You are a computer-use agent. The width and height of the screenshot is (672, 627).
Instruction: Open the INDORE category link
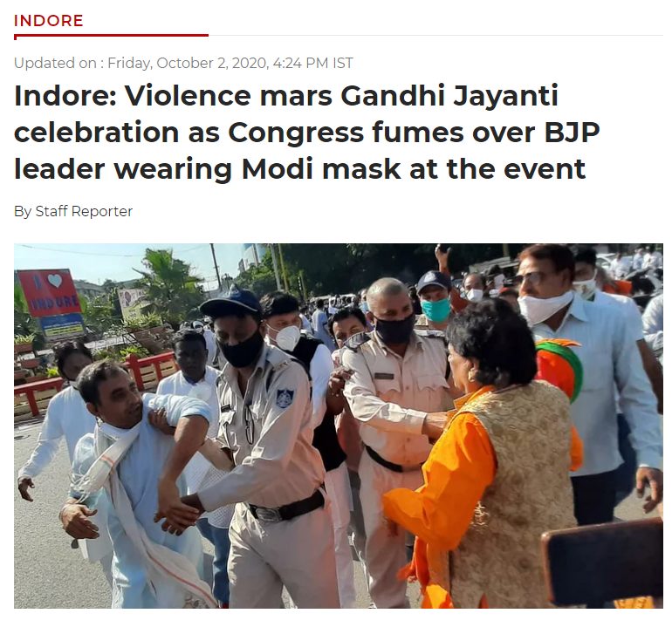click(x=48, y=21)
